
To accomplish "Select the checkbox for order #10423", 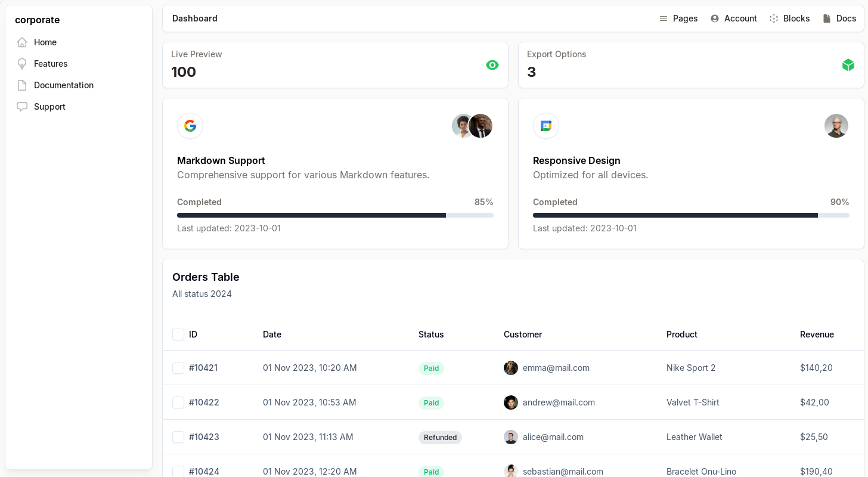I will 178,437.
